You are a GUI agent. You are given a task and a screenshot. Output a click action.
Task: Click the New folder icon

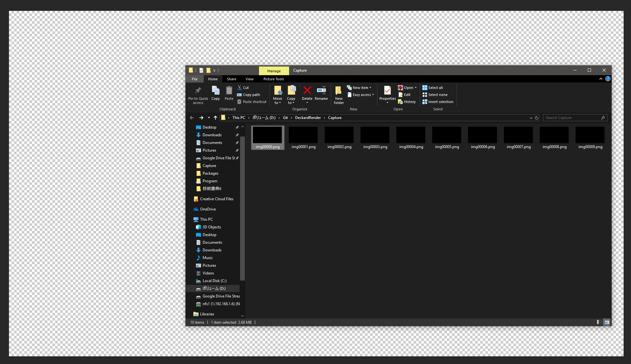[x=338, y=91]
